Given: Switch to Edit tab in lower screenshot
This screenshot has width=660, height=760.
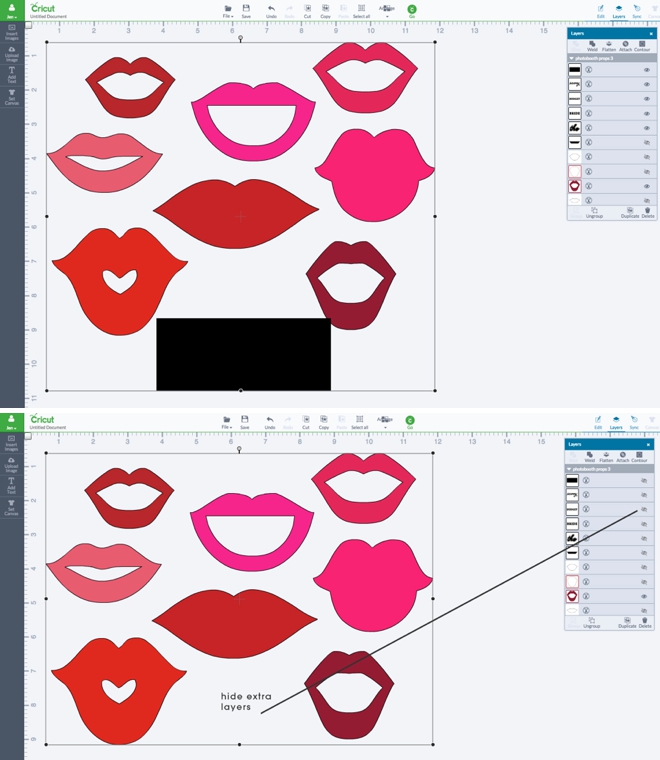Looking at the screenshot, I should [x=598, y=422].
